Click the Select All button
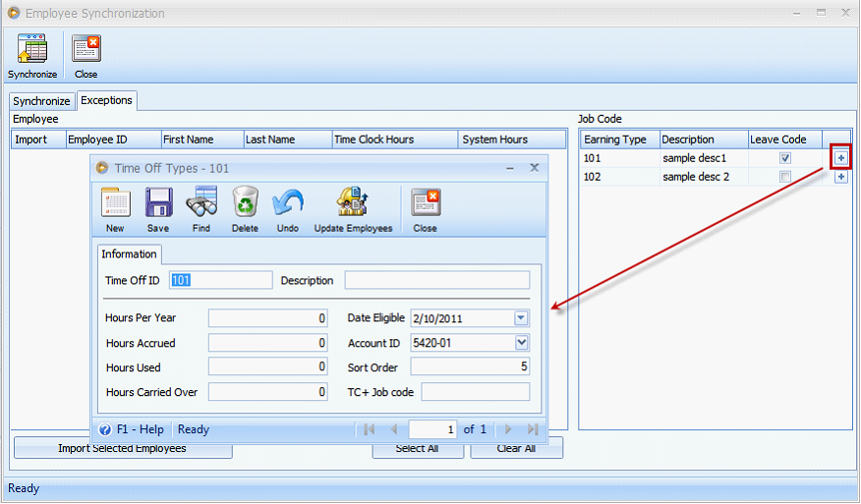861x504 pixels. click(418, 448)
